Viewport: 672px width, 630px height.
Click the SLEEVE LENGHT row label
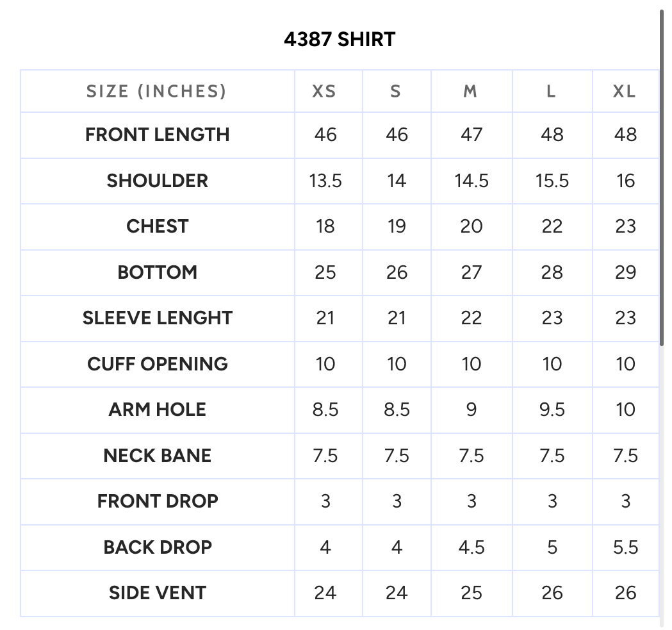click(x=158, y=319)
